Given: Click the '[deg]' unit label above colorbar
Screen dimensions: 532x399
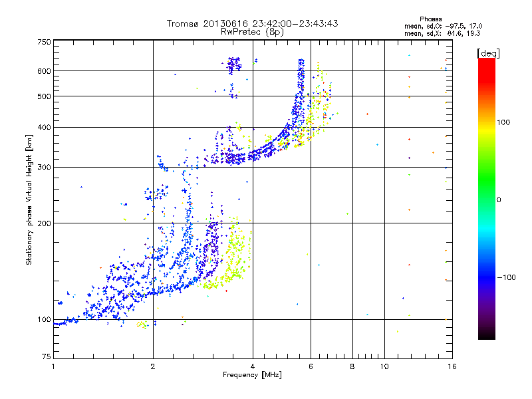Looking at the screenshot, I should coord(488,53).
